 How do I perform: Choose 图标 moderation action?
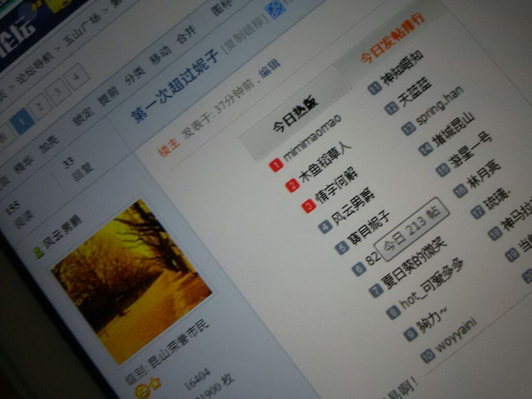pos(221,8)
